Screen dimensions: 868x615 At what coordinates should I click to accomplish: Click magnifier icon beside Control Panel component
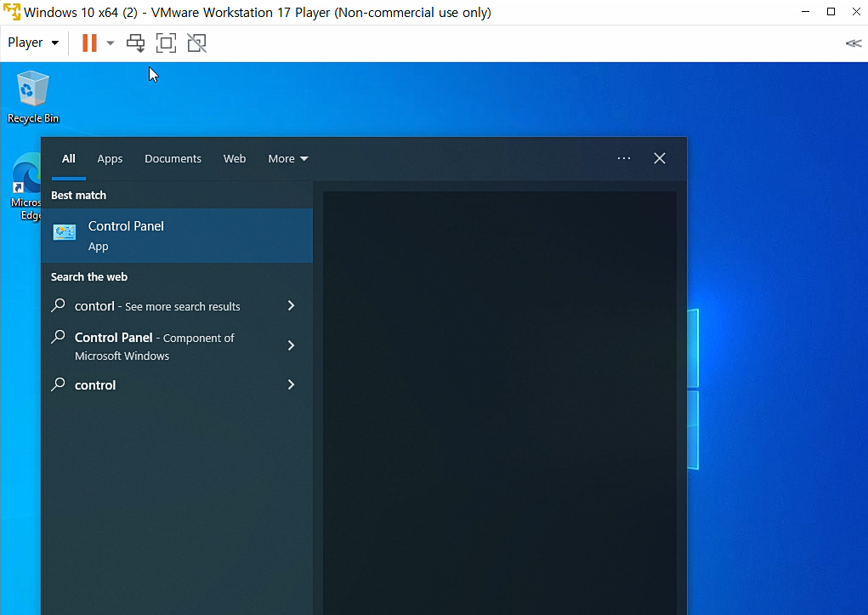pyautogui.click(x=58, y=337)
